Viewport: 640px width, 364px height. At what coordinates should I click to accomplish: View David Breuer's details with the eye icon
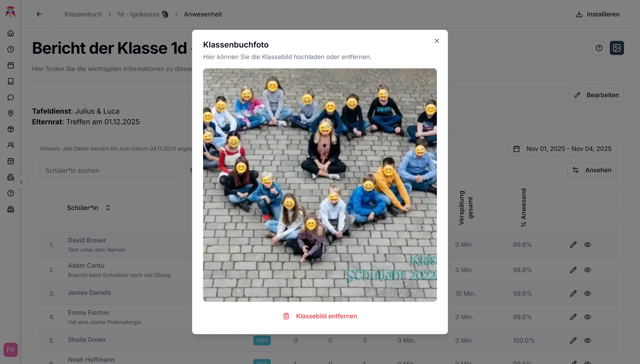point(587,245)
